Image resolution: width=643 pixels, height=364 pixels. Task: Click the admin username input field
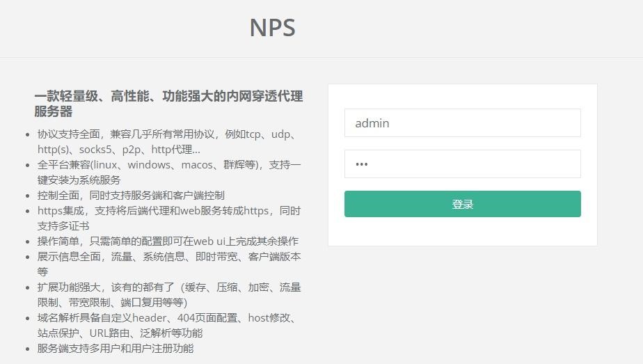463,123
